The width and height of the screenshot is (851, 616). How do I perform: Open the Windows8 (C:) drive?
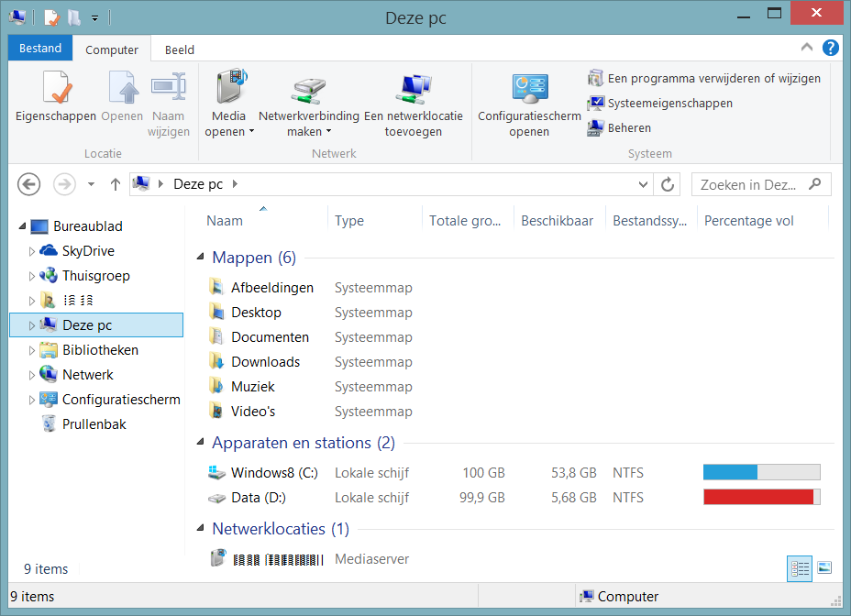click(273, 473)
